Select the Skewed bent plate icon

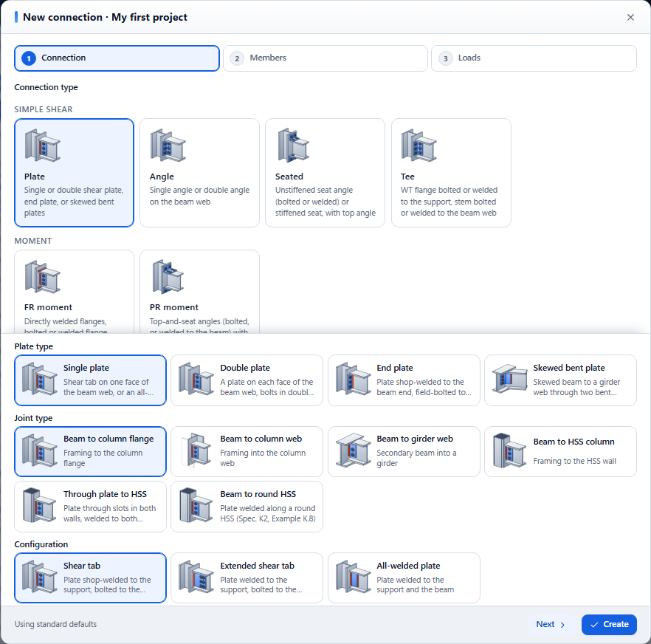pyautogui.click(x=510, y=379)
